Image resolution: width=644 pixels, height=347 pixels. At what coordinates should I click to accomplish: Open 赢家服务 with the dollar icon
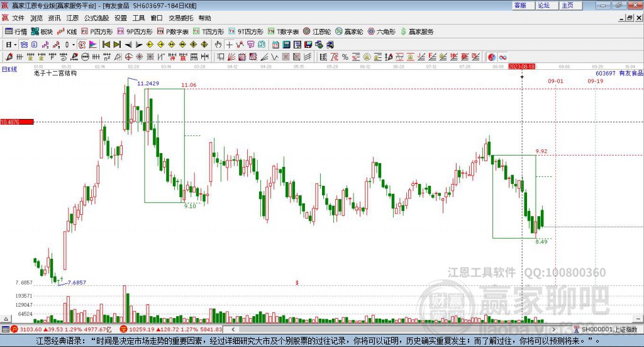tap(417, 31)
